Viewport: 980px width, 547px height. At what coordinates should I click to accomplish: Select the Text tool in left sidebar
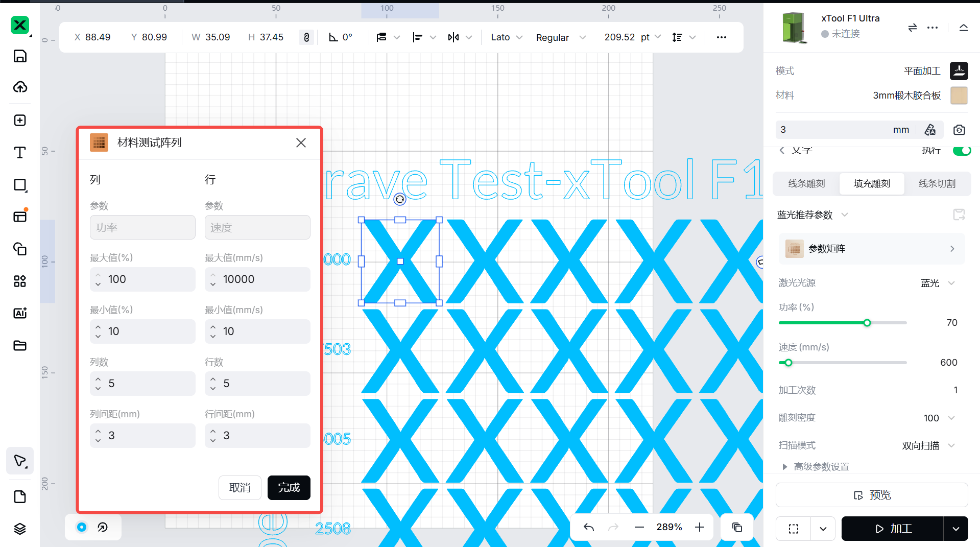pyautogui.click(x=20, y=153)
